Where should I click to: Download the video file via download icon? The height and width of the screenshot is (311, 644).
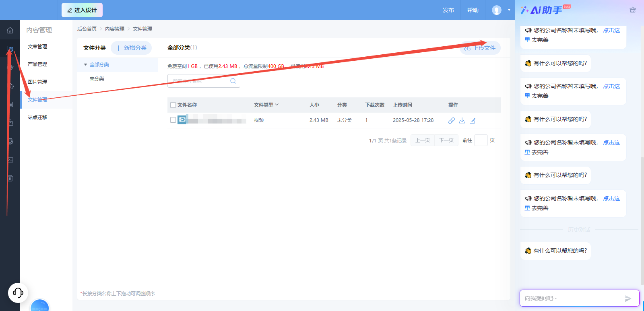click(x=462, y=121)
